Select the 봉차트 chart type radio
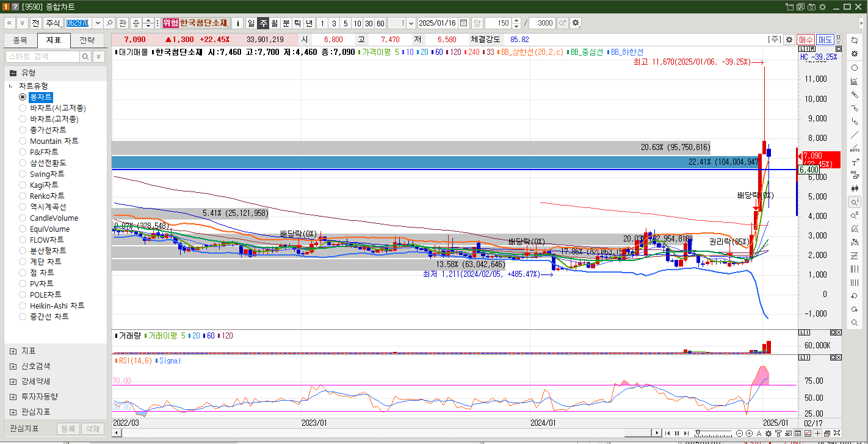Image resolution: width=868 pixels, height=444 pixels. tap(23, 97)
